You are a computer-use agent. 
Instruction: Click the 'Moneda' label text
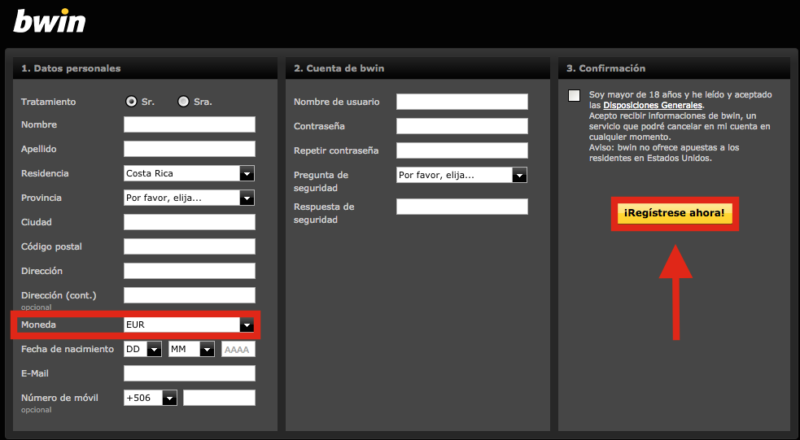coord(38,325)
